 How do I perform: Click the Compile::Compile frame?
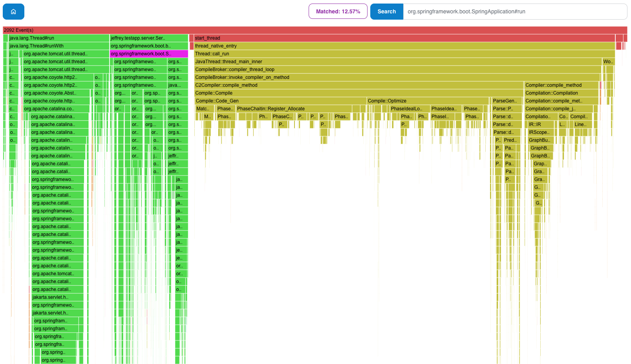[359, 93]
